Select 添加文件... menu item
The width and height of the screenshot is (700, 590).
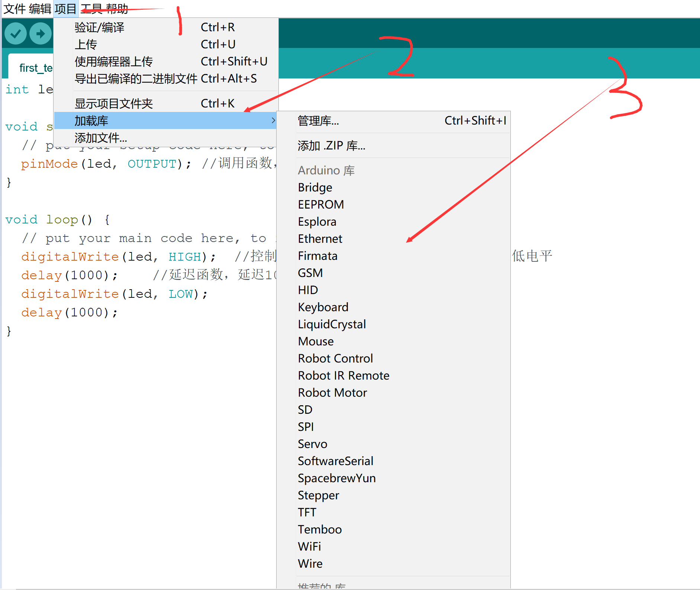(100, 138)
